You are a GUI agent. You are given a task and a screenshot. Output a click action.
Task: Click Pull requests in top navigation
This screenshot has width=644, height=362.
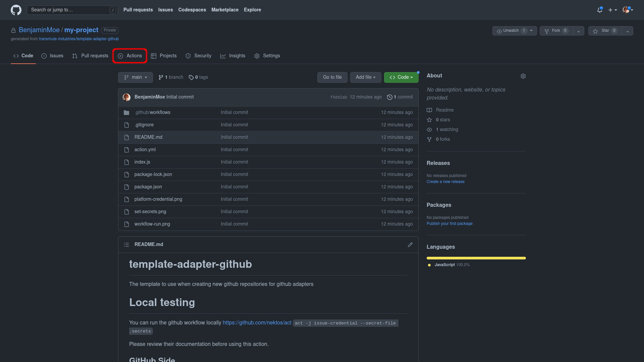pos(138,10)
